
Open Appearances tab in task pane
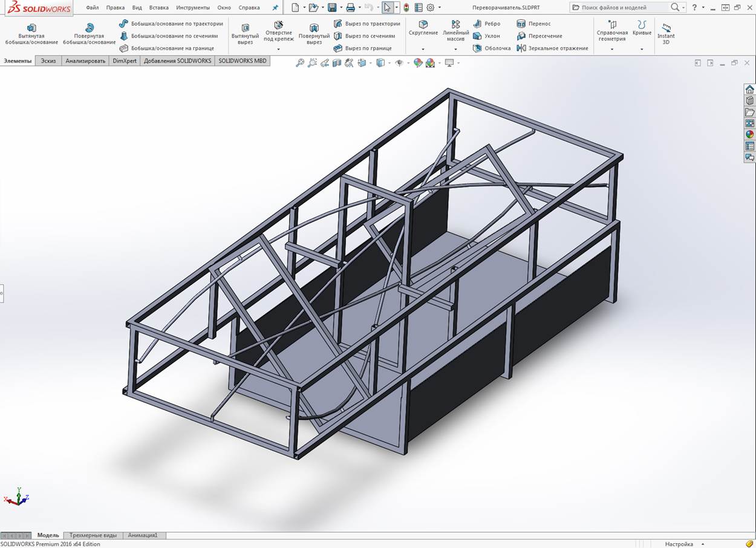point(750,134)
